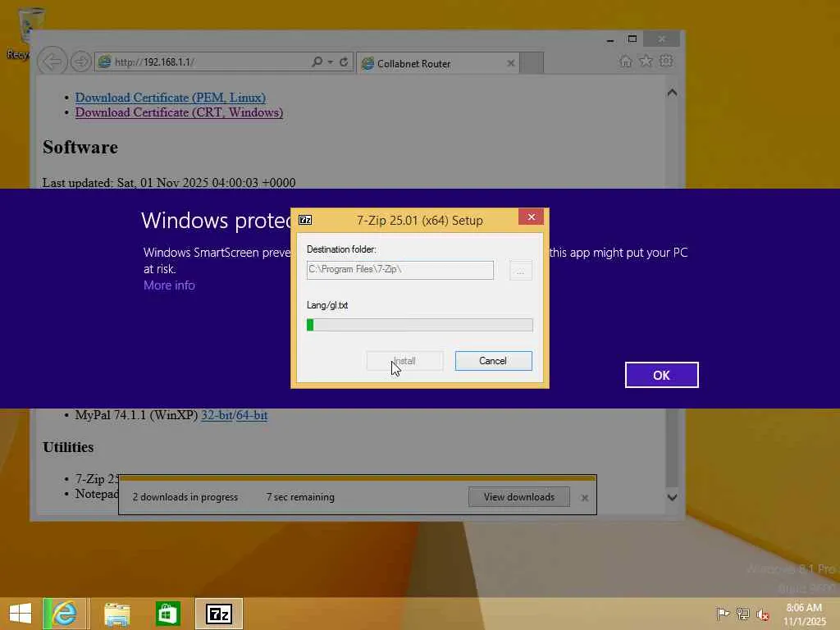Screen dimensions: 840x630
Task: Click the IE Home icon
Action: click(626, 61)
